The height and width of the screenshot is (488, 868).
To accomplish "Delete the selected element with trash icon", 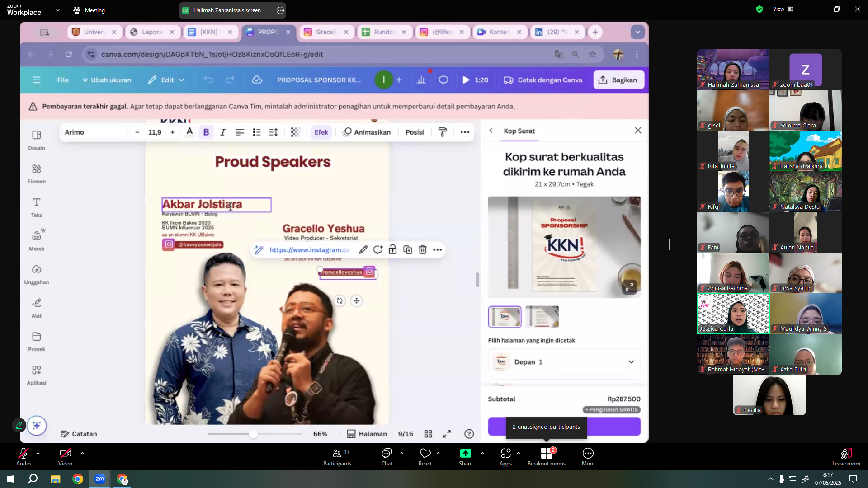I will [423, 250].
